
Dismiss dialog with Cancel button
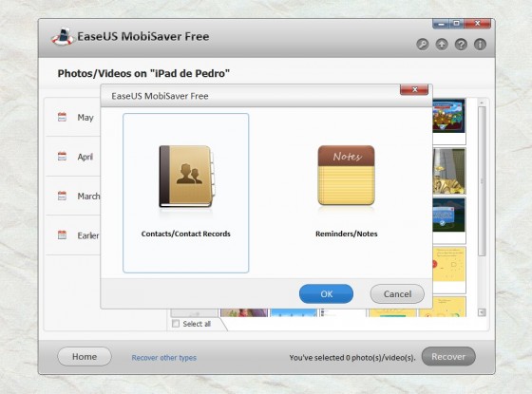point(397,293)
